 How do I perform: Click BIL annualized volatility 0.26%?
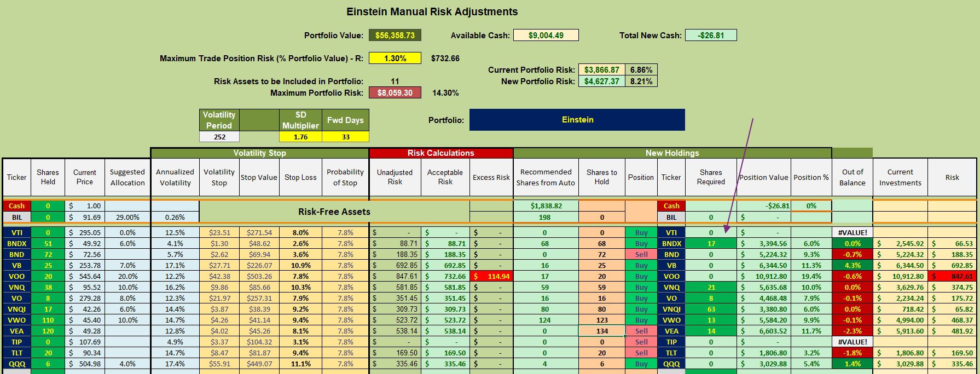175,217
